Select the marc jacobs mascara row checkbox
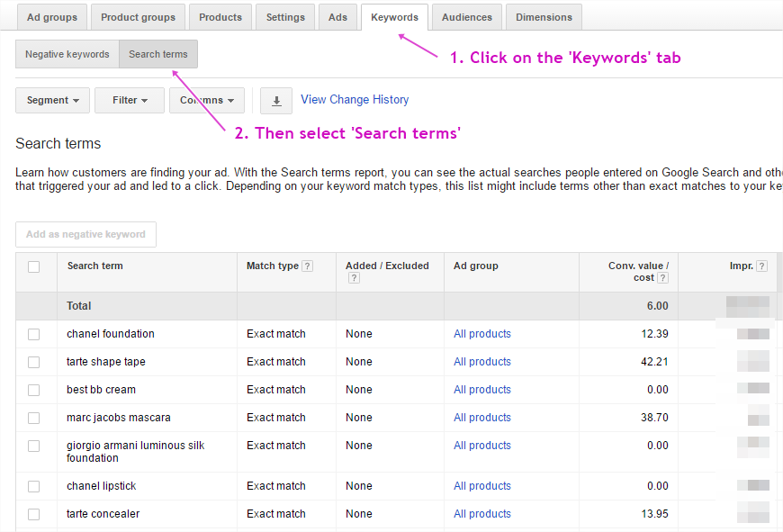The image size is (783, 532). point(34,418)
